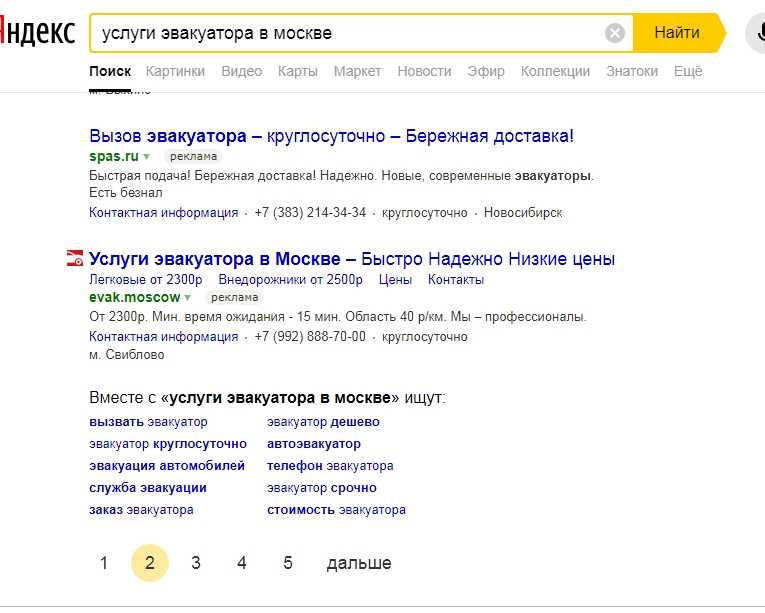The image size is (765, 613).
Task: Go to the Новости tab
Action: (424, 71)
